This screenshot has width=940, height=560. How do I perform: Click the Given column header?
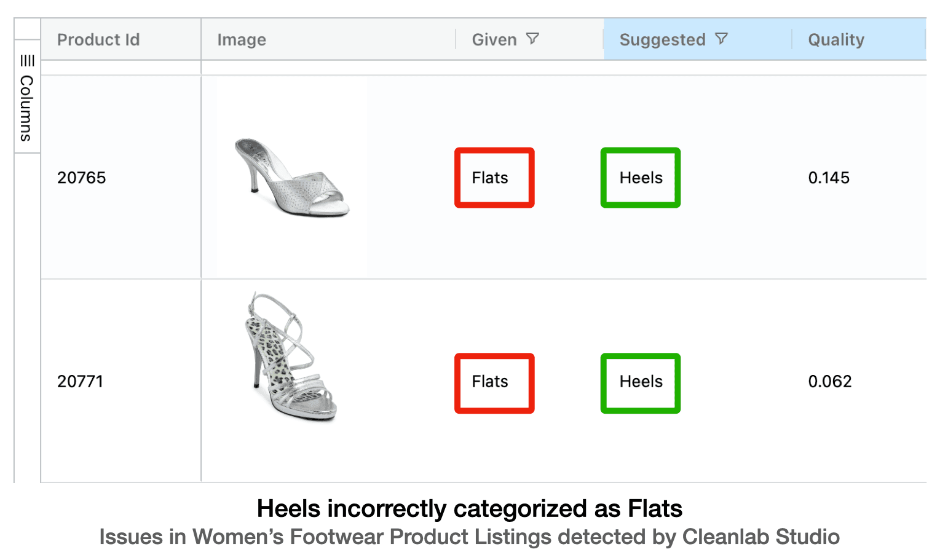point(494,39)
